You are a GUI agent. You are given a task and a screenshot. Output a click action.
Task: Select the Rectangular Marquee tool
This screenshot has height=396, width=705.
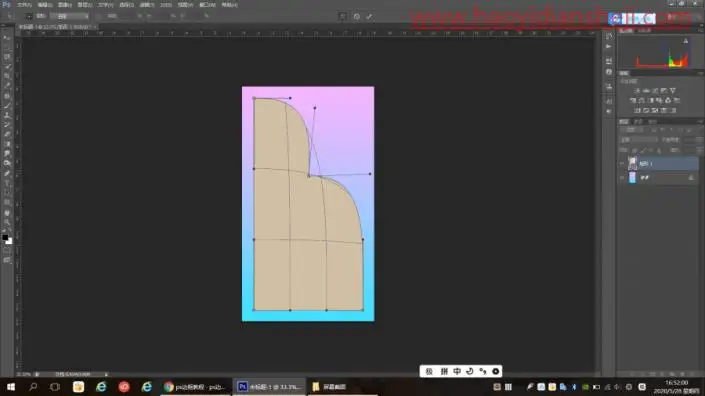pos(7,47)
